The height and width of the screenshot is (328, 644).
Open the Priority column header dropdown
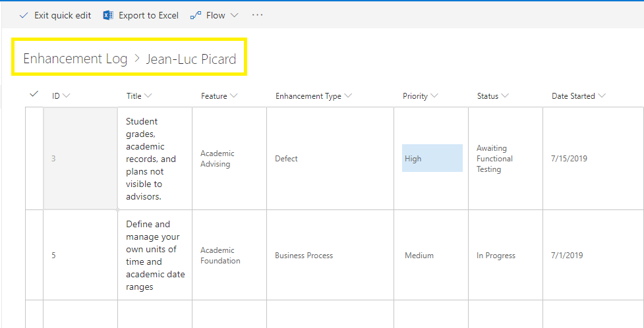click(x=420, y=96)
